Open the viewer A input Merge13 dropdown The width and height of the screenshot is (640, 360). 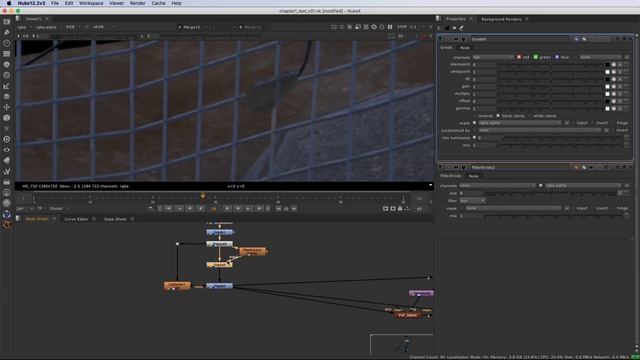[x=192, y=27]
